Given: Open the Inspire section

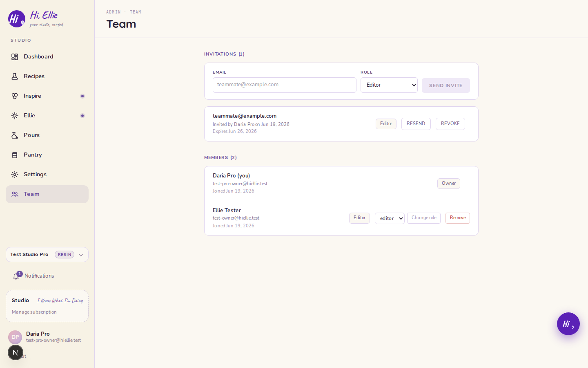Looking at the screenshot, I should (47, 96).
